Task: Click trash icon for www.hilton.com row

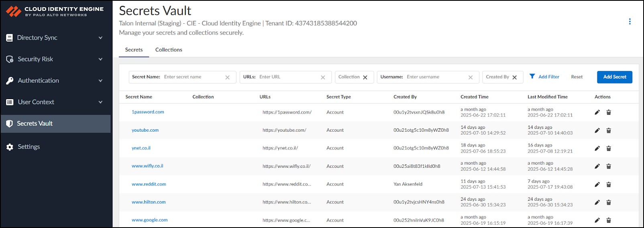Action: 609,202
